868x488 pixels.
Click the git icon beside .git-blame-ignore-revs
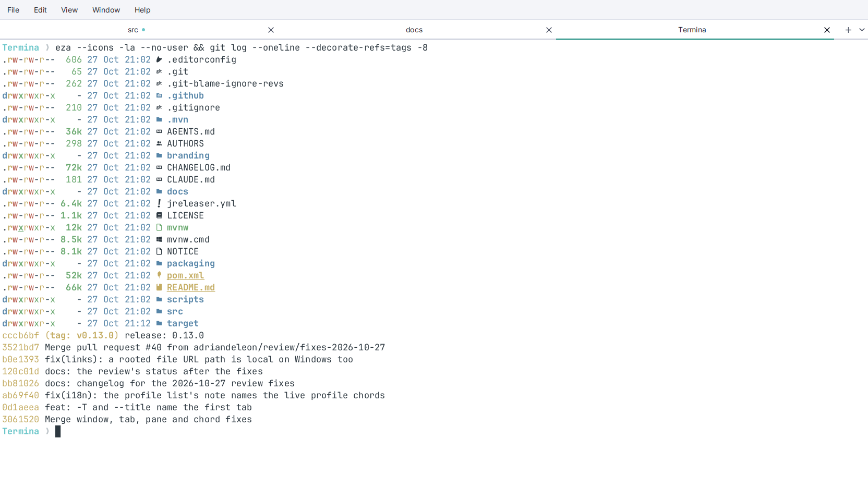[x=159, y=83]
